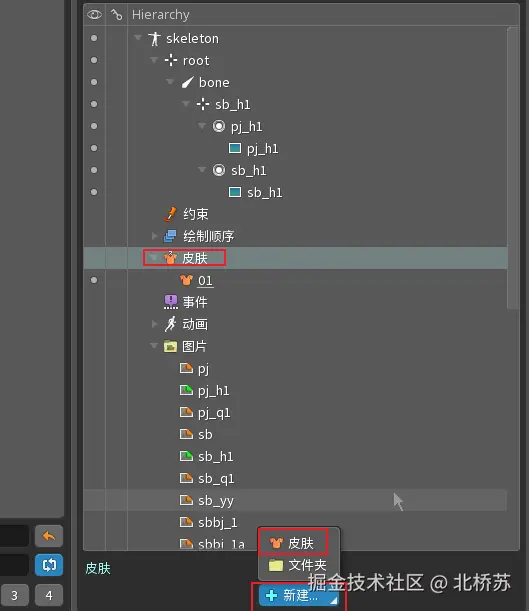Toggle visibility dot for skin 01
The image size is (529, 611).
(94, 280)
